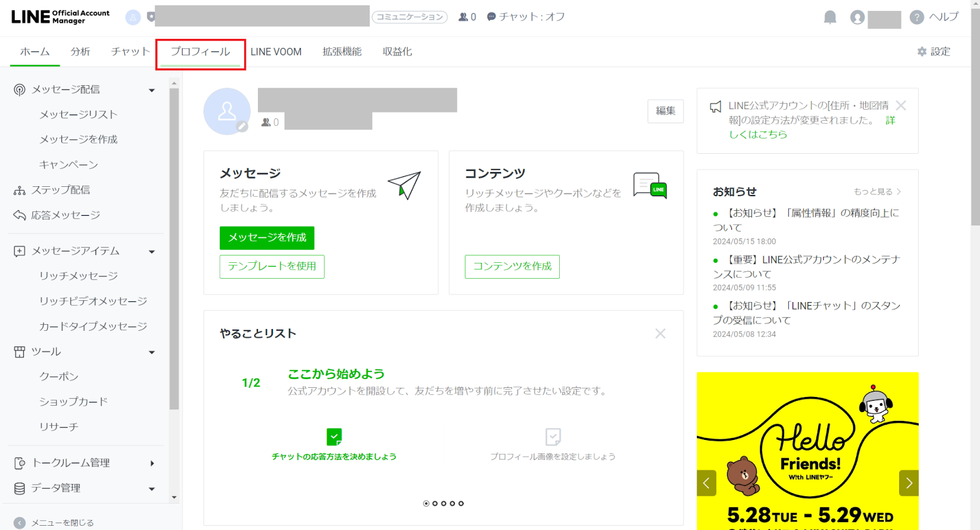Expand the データ管理 section
Viewport: 980px width, 530px height.
[152, 489]
